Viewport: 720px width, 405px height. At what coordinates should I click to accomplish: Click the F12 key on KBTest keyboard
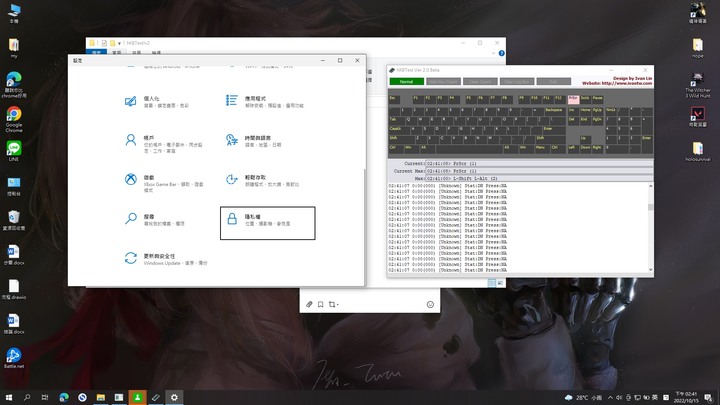point(558,99)
